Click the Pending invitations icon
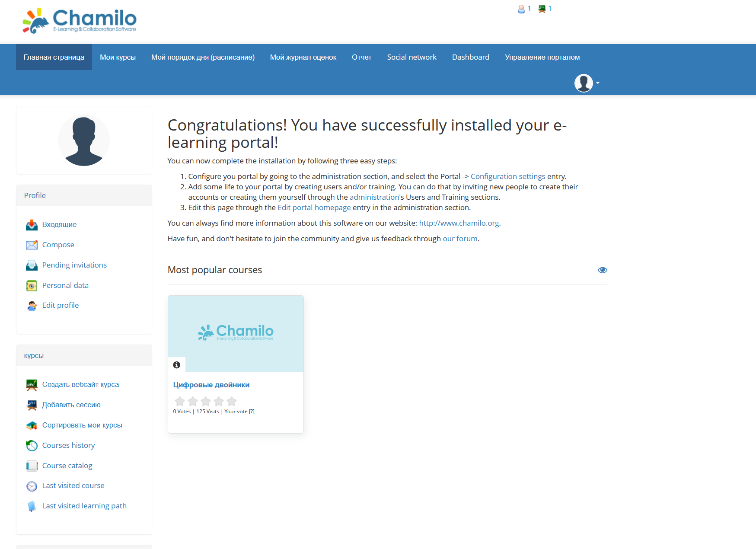The height and width of the screenshot is (549, 756). point(32,265)
